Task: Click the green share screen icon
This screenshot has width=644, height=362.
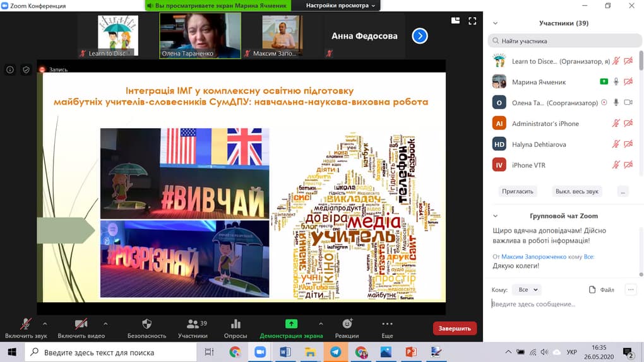Action: [x=291, y=324]
